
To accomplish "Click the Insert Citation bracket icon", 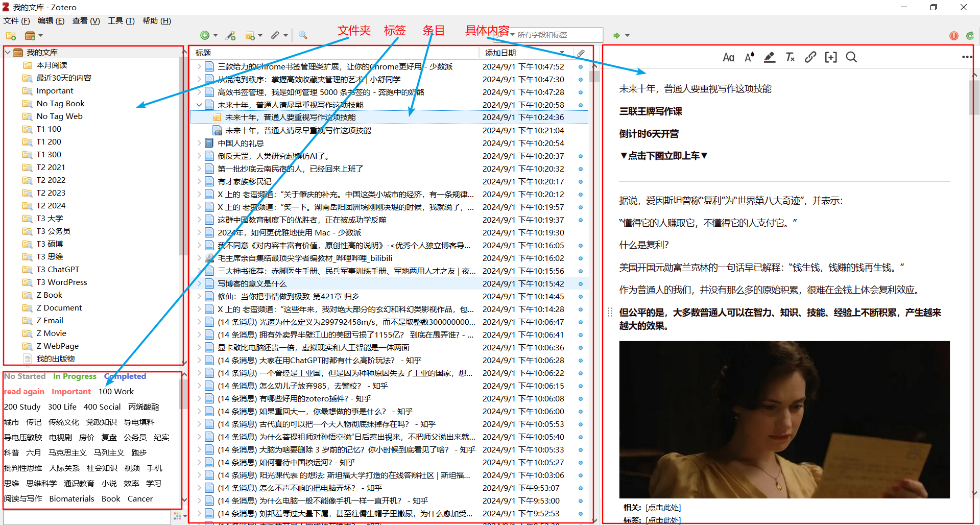I will pyautogui.click(x=831, y=57).
